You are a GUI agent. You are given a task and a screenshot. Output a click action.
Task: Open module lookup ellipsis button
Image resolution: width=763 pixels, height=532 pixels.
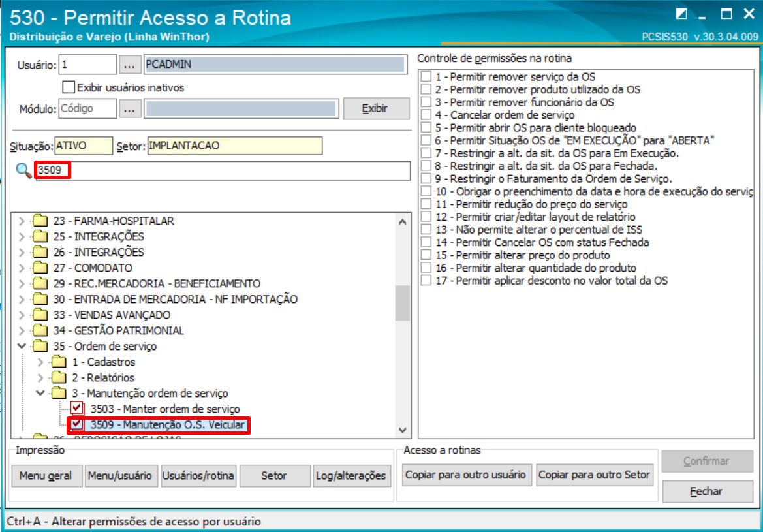[129, 108]
